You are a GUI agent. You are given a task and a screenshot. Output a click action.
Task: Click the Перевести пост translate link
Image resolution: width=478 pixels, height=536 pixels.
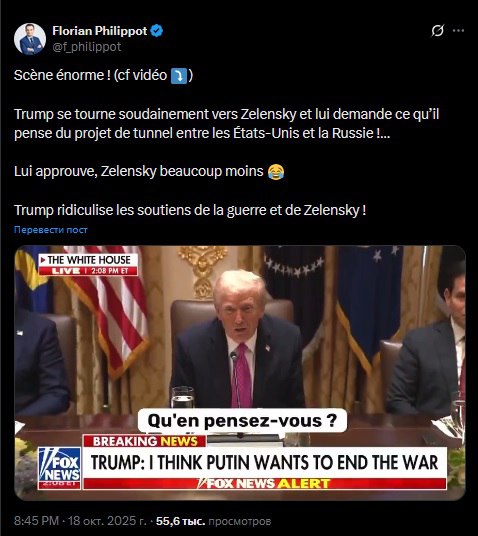(51, 230)
